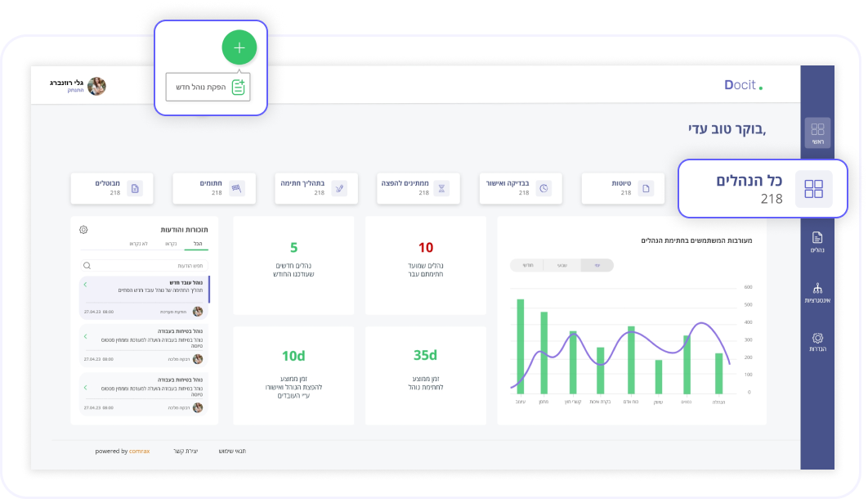Viewport: 868px width, 499px height.
Task: Select the middle chart period toggle
Action: coord(562,265)
